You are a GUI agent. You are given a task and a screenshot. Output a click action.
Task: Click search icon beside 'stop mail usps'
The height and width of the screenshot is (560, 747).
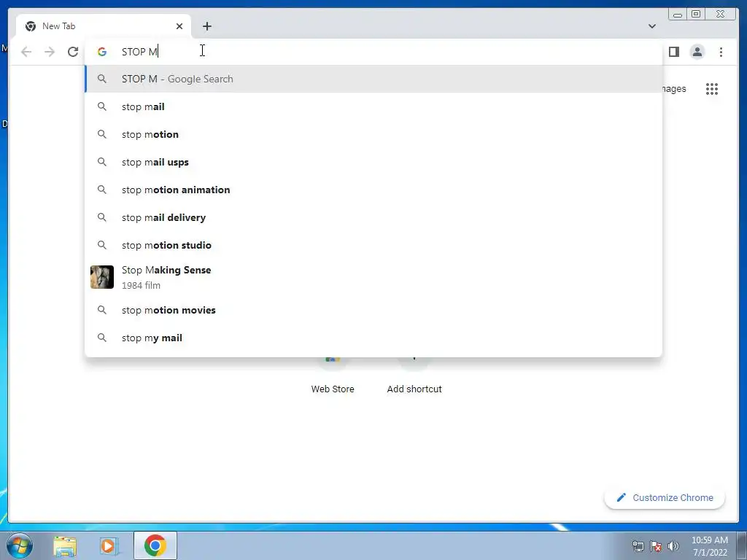(102, 162)
